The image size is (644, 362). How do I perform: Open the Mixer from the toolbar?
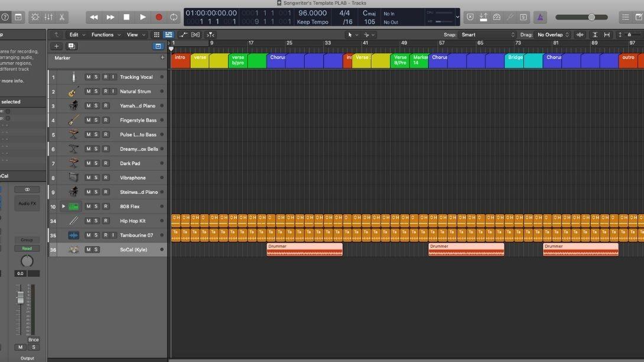[48, 17]
